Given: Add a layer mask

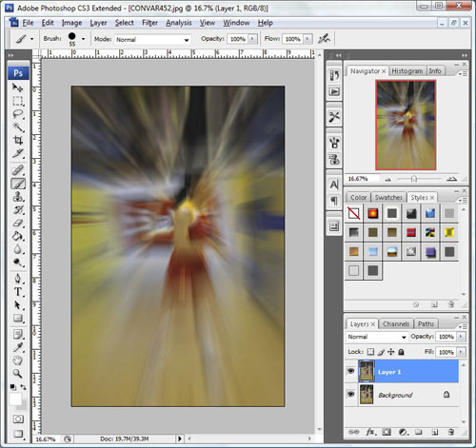Looking at the screenshot, I should [x=387, y=432].
